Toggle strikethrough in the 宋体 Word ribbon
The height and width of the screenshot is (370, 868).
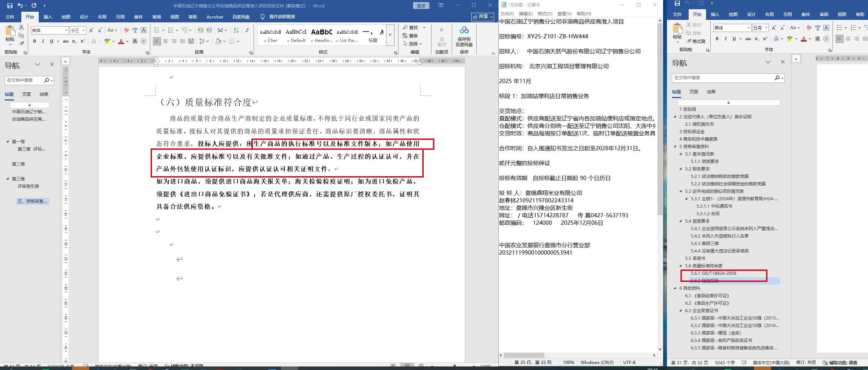click(x=66, y=41)
